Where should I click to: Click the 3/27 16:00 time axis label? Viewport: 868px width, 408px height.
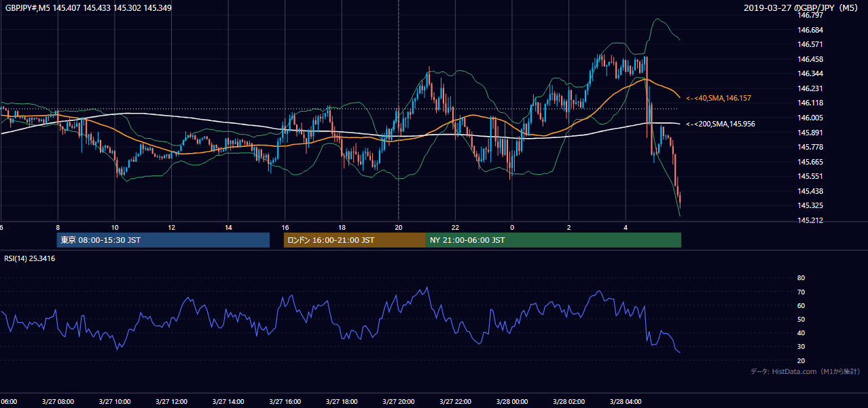[285, 401]
